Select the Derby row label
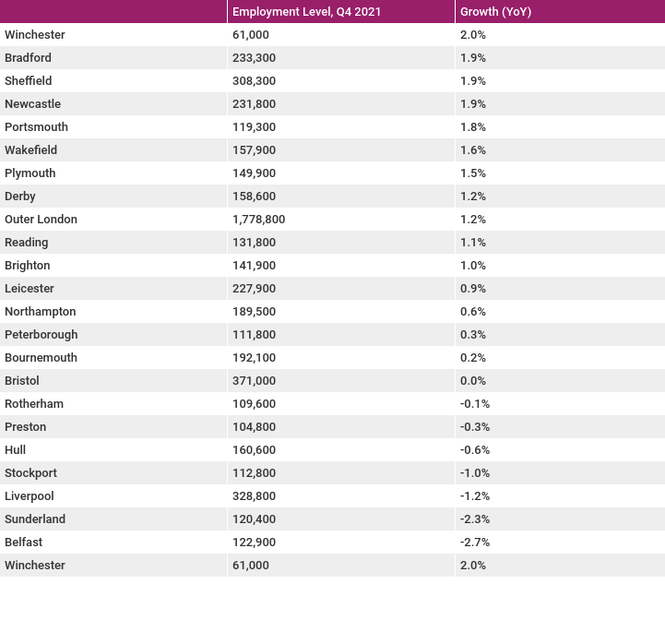Screen dimensions: 665x644 tap(20, 197)
